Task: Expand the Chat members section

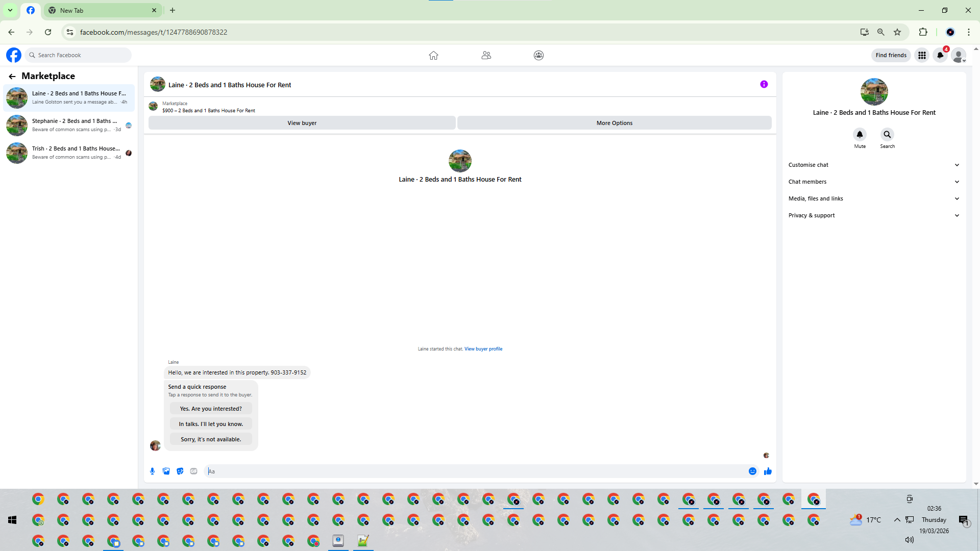Action: point(873,182)
